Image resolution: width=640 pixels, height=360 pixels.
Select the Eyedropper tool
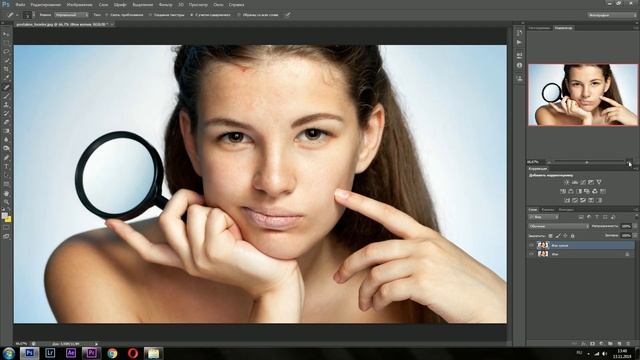pyautogui.click(x=6, y=78)
